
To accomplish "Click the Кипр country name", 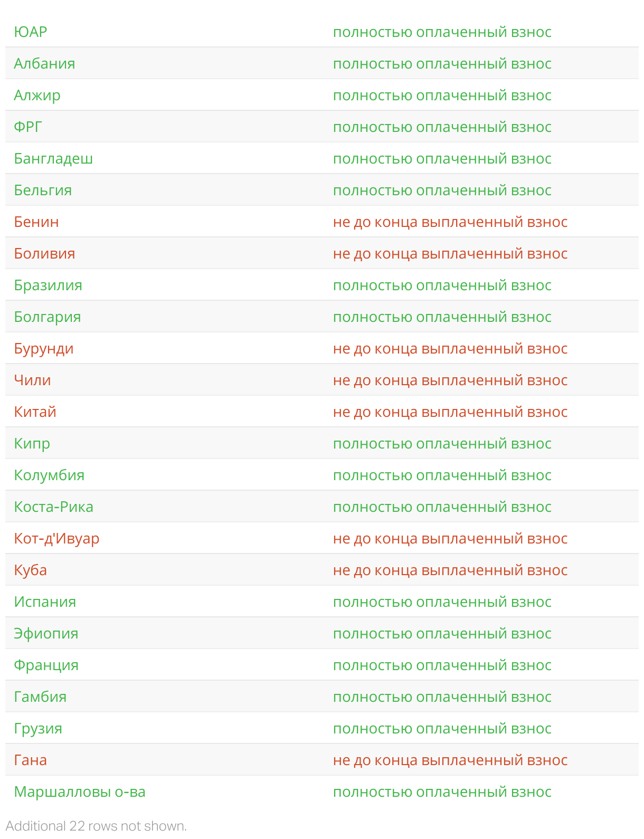I will (32, 444).
